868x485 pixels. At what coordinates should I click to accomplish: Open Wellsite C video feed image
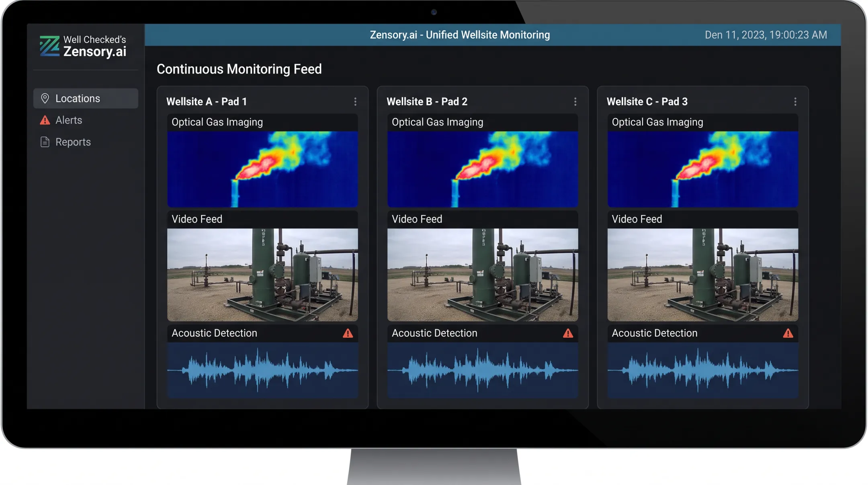pyautogui.click(x=703, y=275)
